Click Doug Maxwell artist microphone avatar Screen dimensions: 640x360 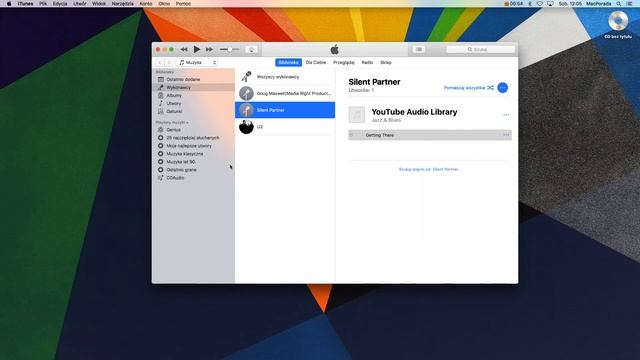point(246,93)
